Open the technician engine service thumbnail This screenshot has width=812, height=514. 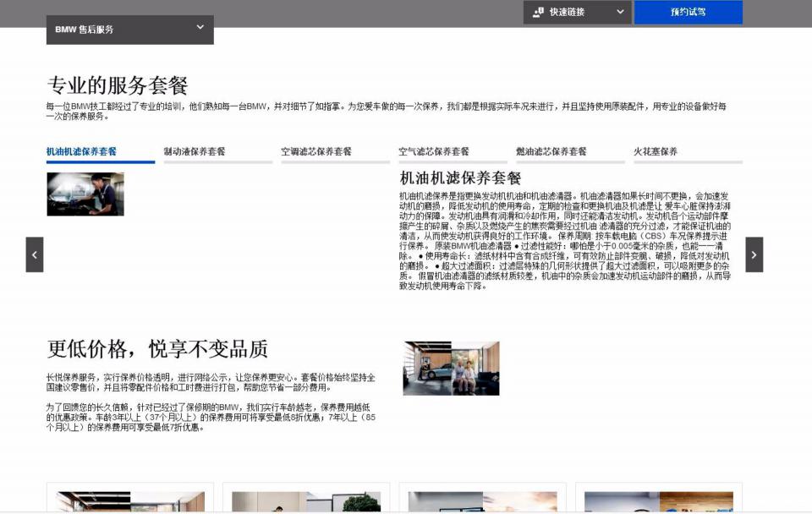85,194
